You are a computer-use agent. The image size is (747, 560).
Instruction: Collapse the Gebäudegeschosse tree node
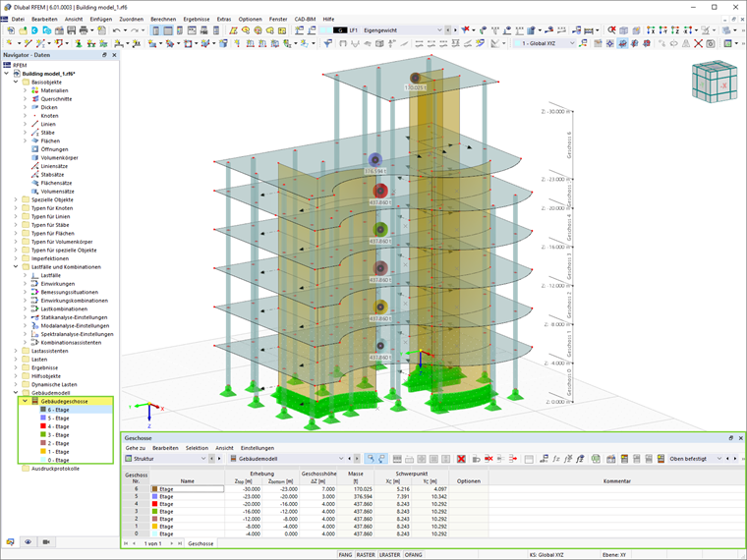tap(25, 401)
